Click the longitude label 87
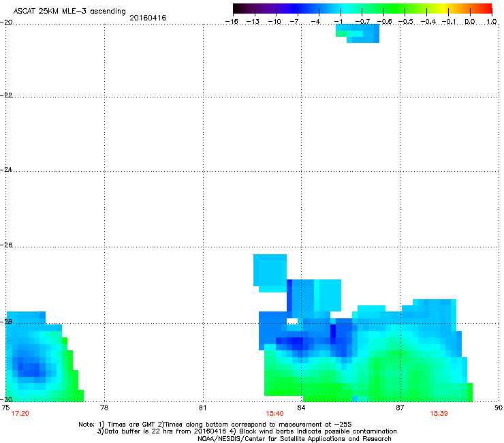Screen dimensions: 504x443 (x=400, y=408)
